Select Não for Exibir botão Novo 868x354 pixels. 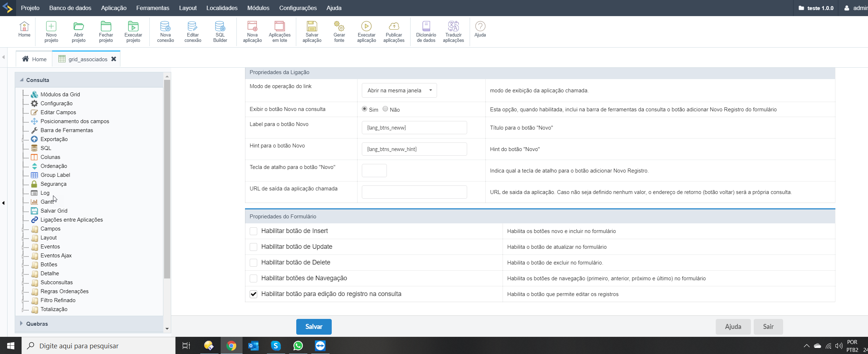click(385, 109)
